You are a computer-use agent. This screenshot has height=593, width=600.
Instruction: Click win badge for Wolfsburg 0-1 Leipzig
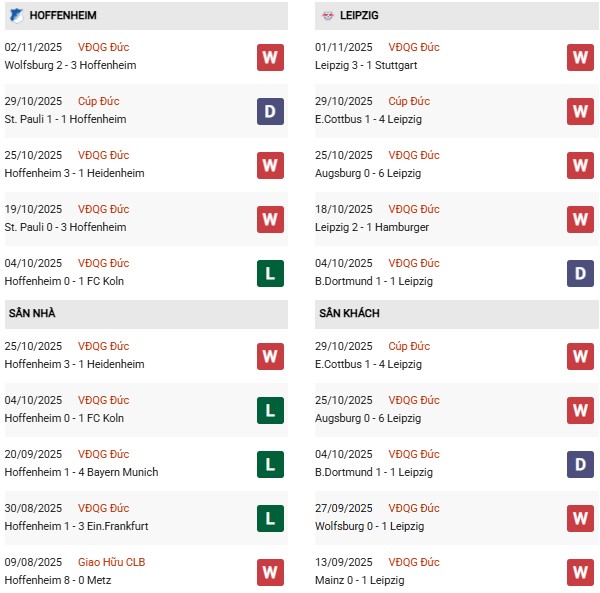click(580, 518)
